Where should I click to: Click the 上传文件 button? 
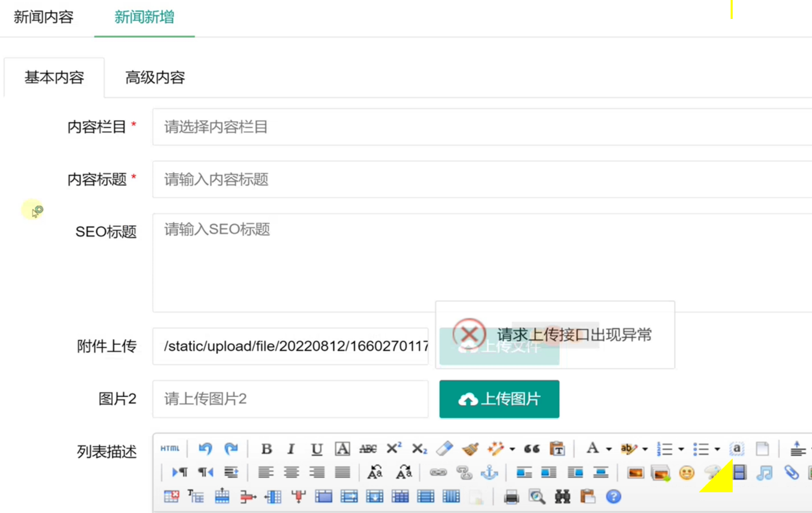coord(499,347)
